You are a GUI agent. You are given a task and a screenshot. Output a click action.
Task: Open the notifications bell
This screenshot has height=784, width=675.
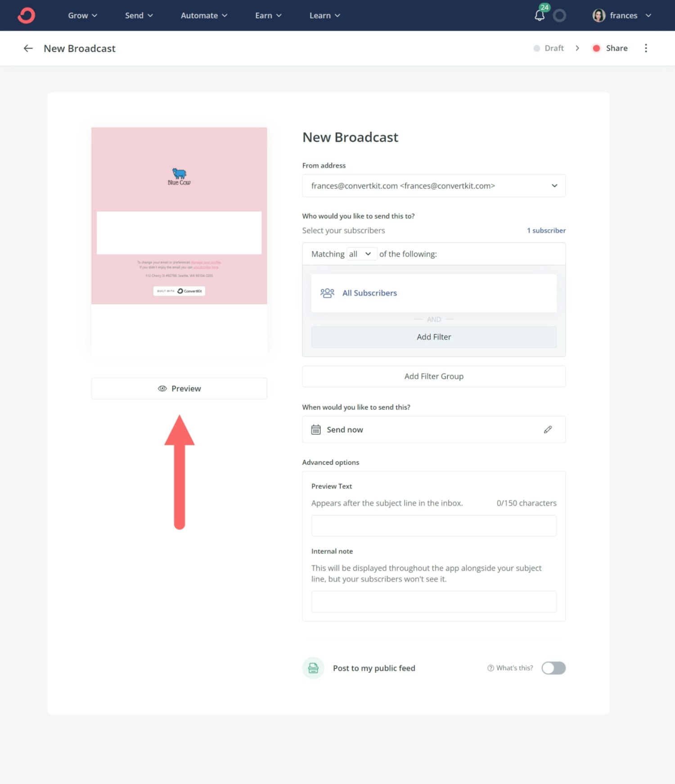(540, 16)
